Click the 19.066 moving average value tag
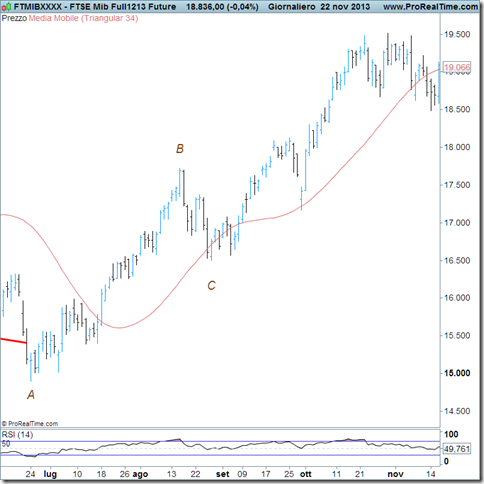Image resolution: width=484 pixels, height=484 pixels. coord(457,67)
